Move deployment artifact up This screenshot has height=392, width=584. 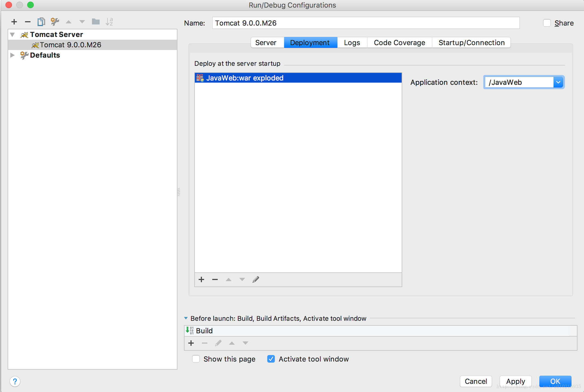pos(229,279)
